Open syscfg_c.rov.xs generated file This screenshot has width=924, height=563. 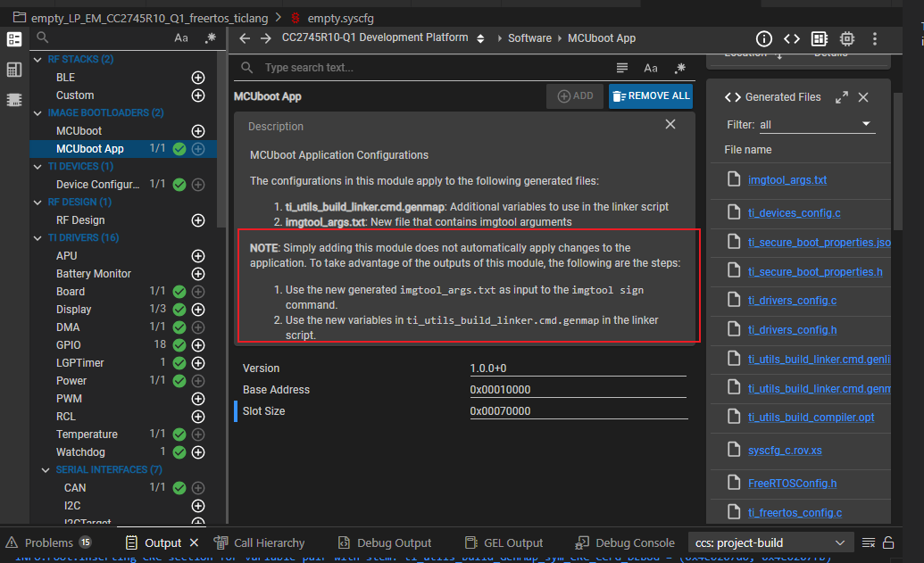click(x=785, y=451)
